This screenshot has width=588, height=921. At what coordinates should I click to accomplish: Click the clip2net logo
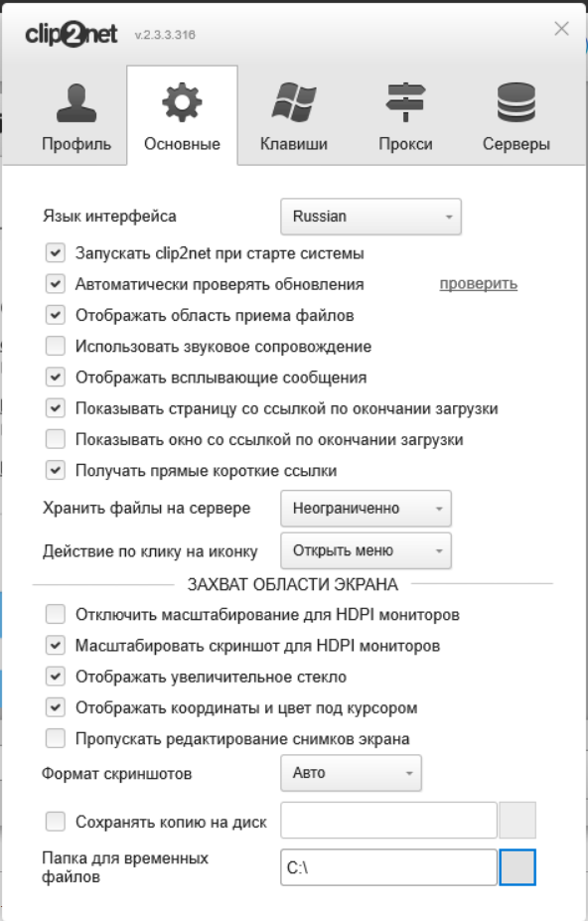(x=72, y=34)
